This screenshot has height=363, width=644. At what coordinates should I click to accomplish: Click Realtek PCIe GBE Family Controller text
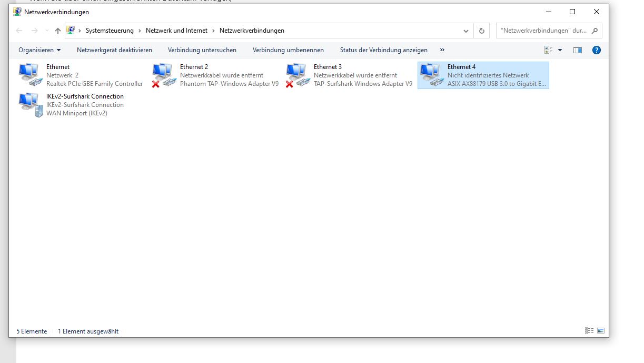(94, 84)
